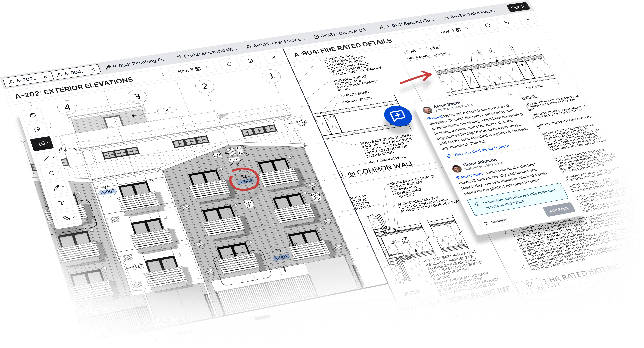The height and width of the screenshot is (348, 644).
Task: Click the 'Timmi Johnson' author name
Action: coord(479,162)
